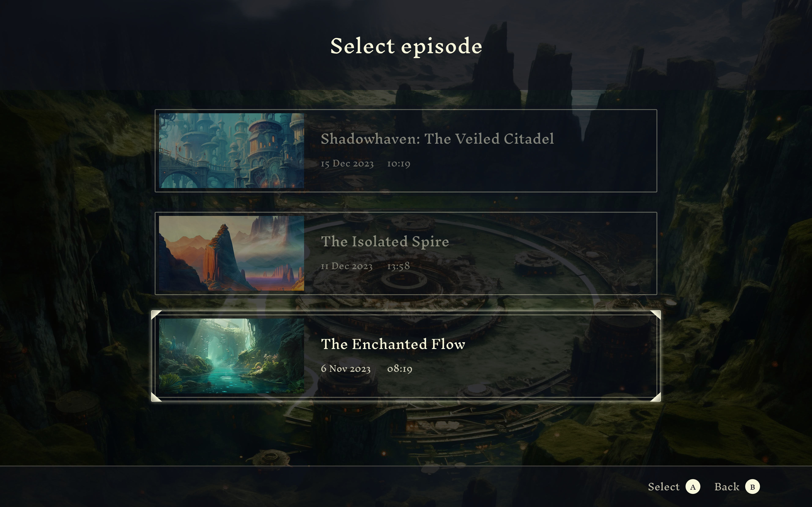Click the 08:19 duration text
The width and height of the screenshot is (812, 507).
(x=399, y=369)
